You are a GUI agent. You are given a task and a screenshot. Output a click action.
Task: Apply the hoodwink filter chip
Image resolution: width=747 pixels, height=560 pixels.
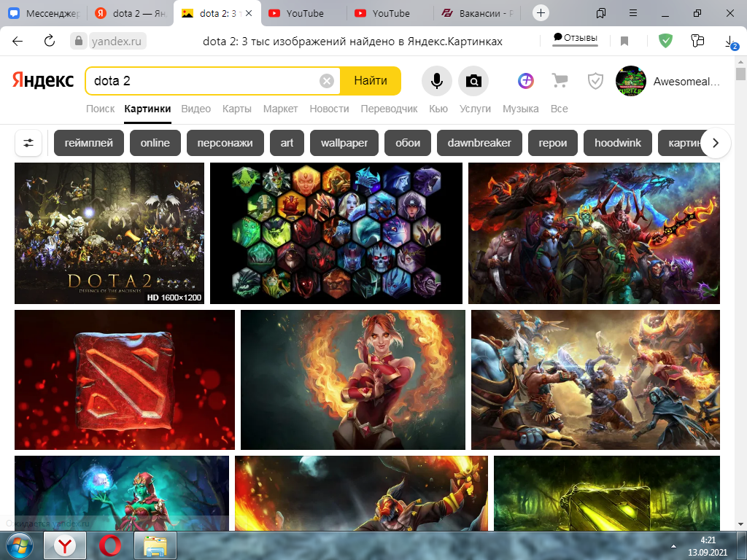point(617,143)
